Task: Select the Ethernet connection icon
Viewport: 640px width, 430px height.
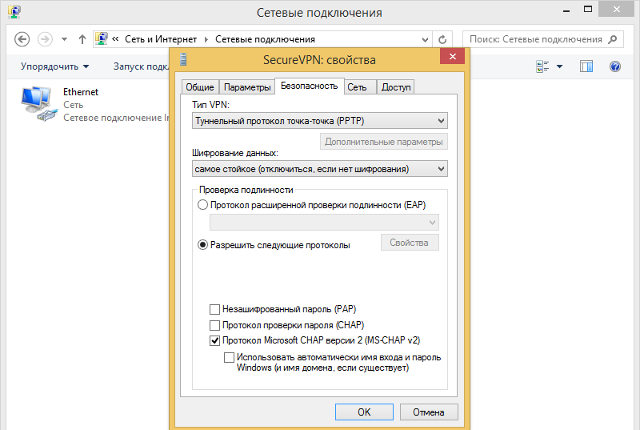Action: [x=38, y=104]
